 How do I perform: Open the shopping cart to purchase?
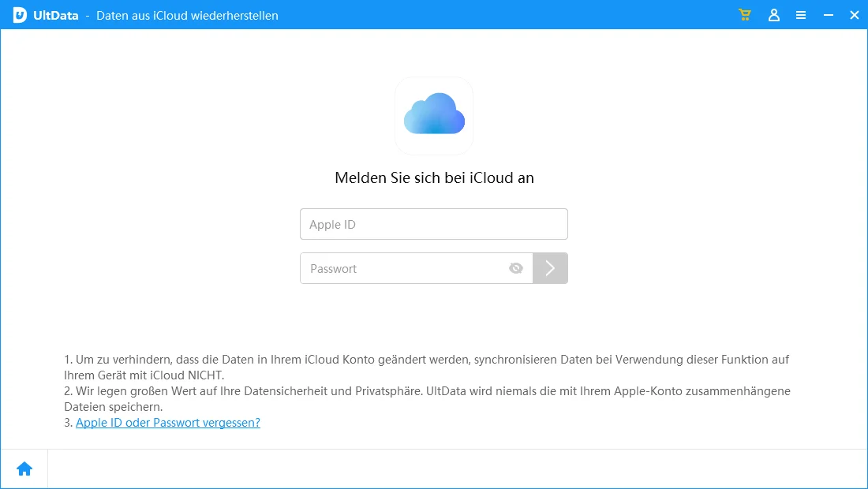coord(744,15)
